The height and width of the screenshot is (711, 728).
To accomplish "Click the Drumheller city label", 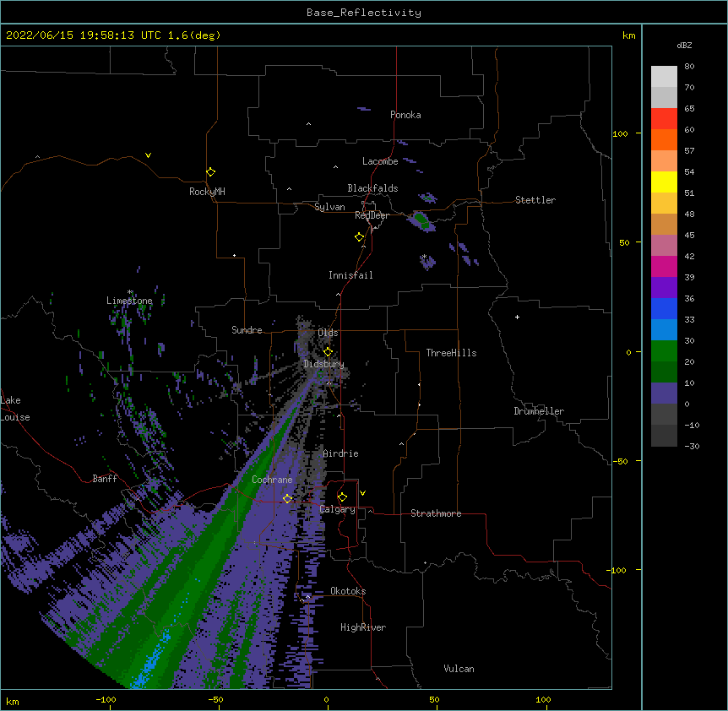I will click(x=539, y=411).
